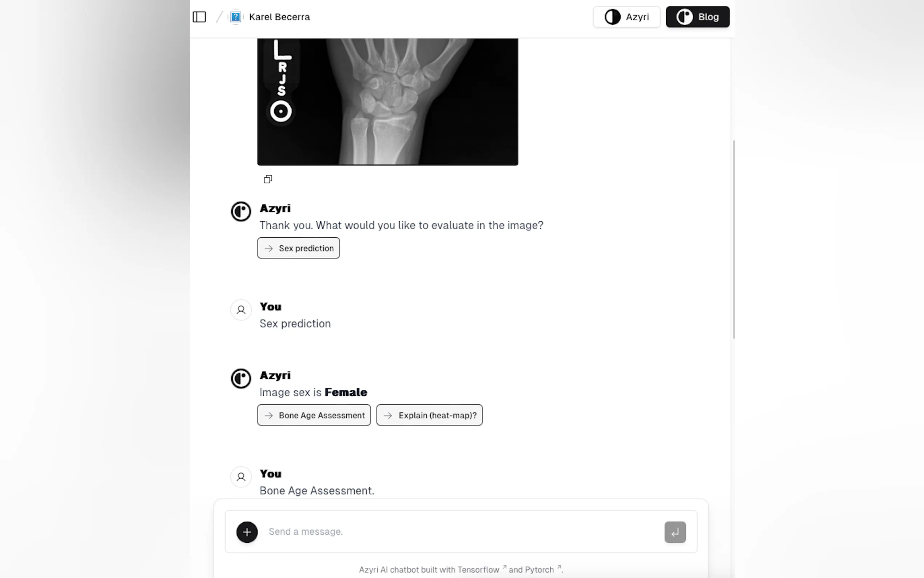
Task: Click the chat vertical scrollbar
Action: tap(733, 239)
